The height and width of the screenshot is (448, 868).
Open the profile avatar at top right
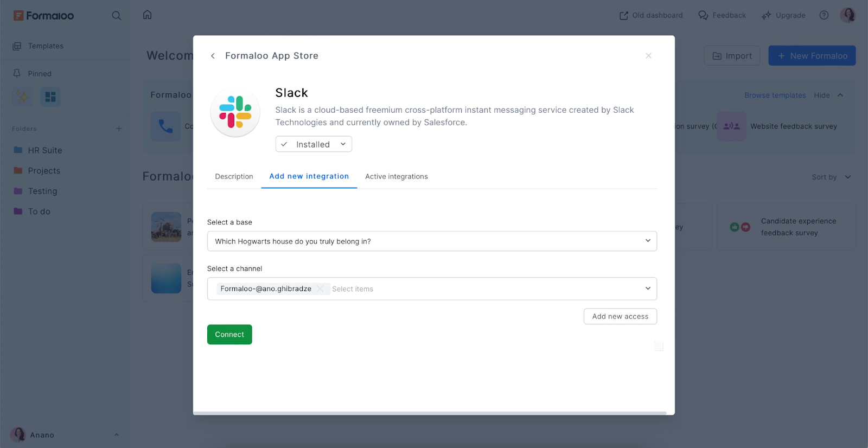847,15
